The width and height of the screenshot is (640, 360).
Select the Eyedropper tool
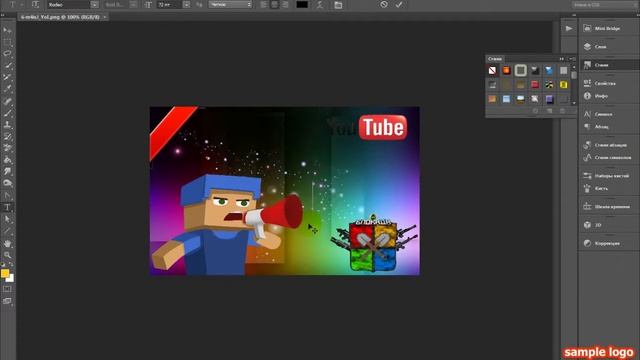click(x=7, y=89)
